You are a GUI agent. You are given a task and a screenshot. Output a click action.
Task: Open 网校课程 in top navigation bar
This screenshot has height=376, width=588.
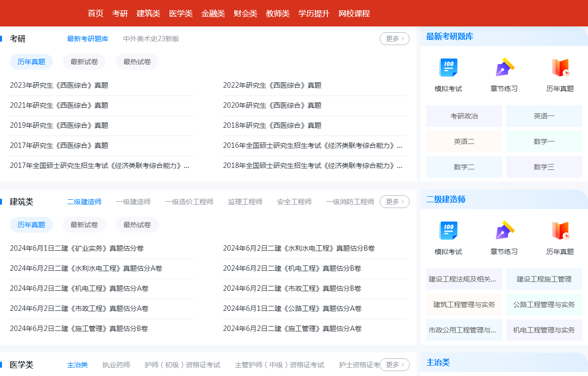click(x=354, y=14)
